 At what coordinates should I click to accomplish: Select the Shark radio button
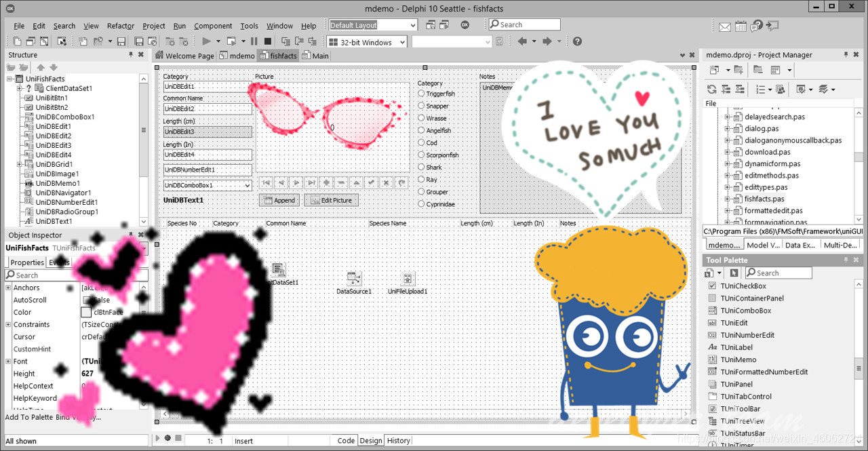pyautogui.click(x=421, y=167)
